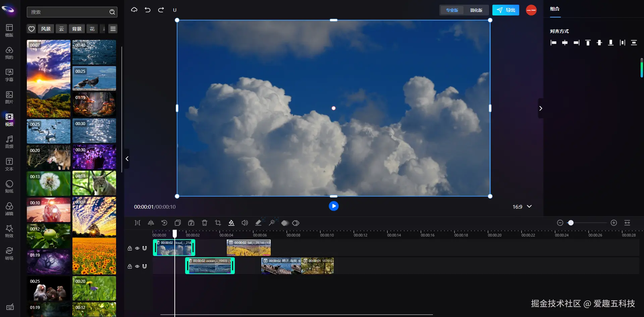Filter videos by the 背景 tag
This screenshot has height=317, width=644.
pyautogui.click(x=77, y=29)
